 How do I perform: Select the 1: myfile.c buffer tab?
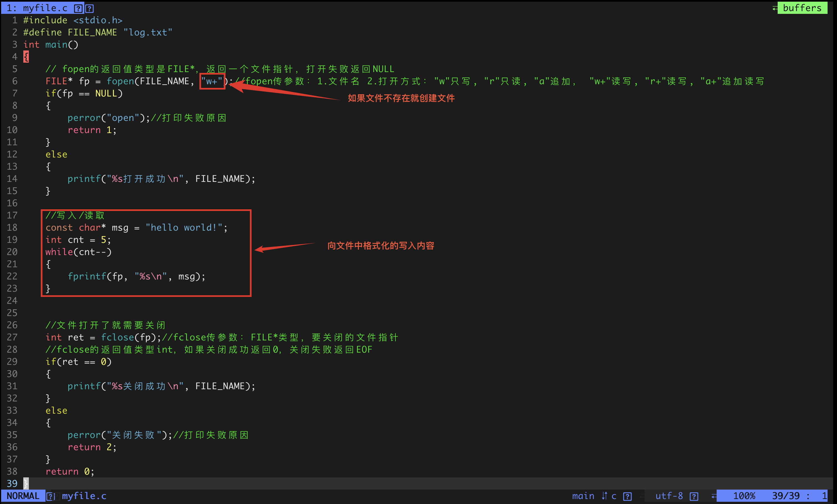[37, 8]
